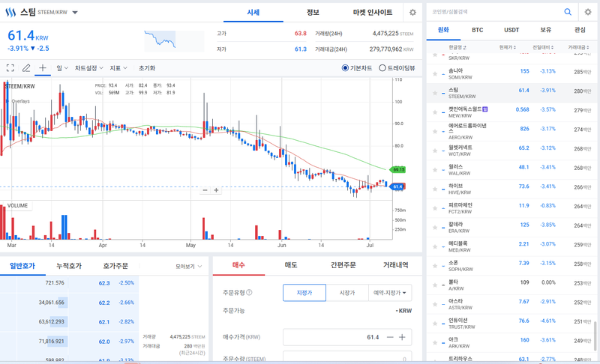Click order book price 62.0 row
Image resolution: width=600 pixels, height=364 pixels.
69,341
